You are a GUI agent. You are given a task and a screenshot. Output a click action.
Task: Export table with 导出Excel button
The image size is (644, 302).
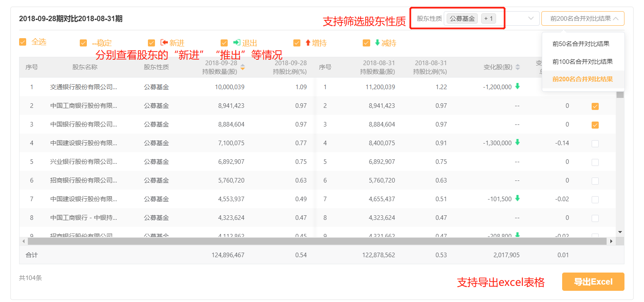coord(593,282)
